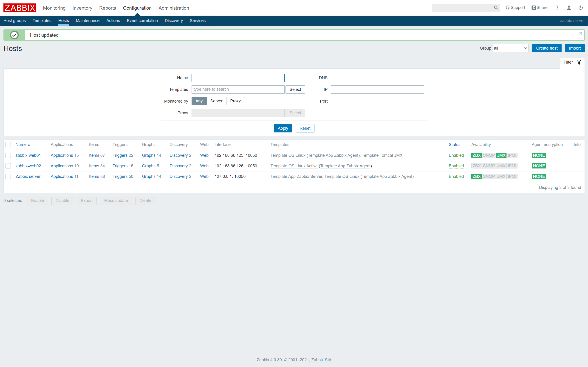Select Any for Monitored by

pos(199,101)
